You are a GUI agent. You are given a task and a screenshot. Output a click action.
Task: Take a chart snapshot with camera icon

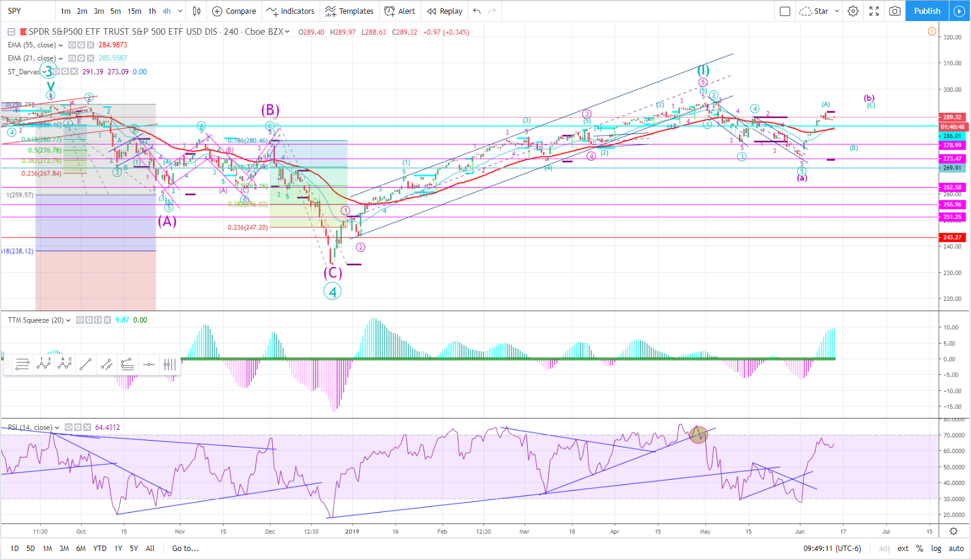pyautogui.click(x=895, y=11)
